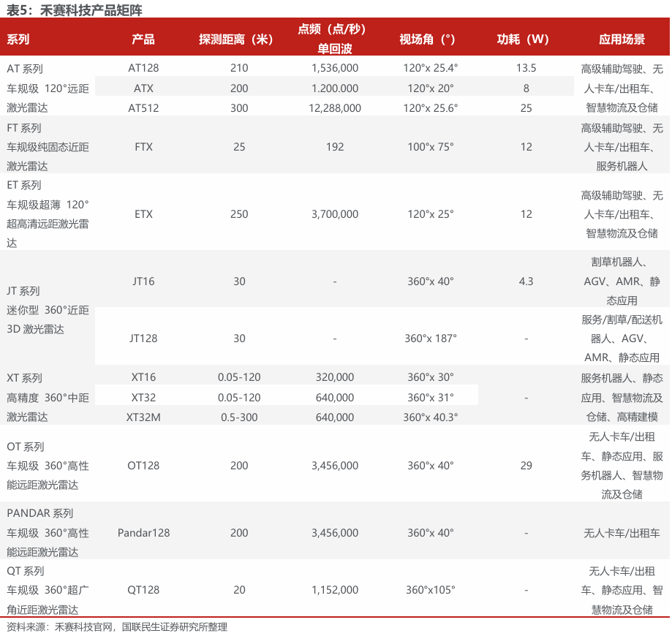This screenshot has height=636, width=672.
Task: Click the QT128 product cell
Action: tap(143, 589)
